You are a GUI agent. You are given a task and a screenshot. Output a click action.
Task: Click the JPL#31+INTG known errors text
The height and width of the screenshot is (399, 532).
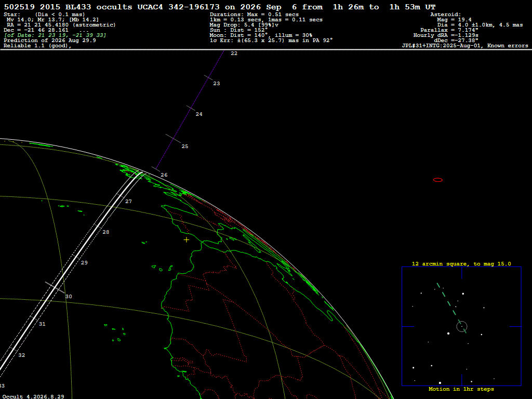coord(465,46)
